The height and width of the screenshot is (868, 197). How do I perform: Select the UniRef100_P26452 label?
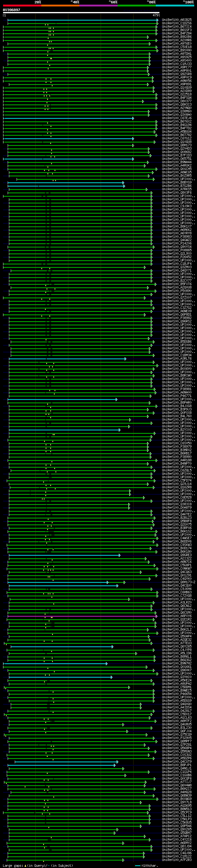(x=176, y=257)
